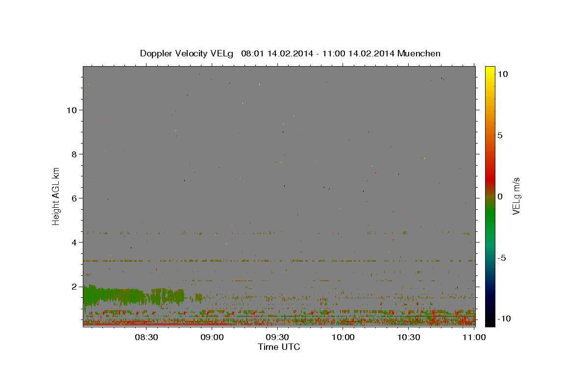
Task: Click the red near-surface band before 08:30
Action: 115,324
